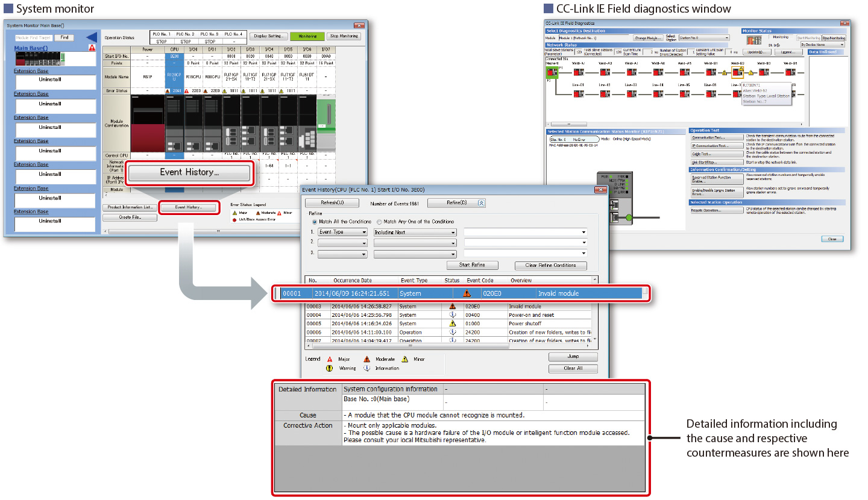Click the Module Find Target input field

click(x=33, y=37)
